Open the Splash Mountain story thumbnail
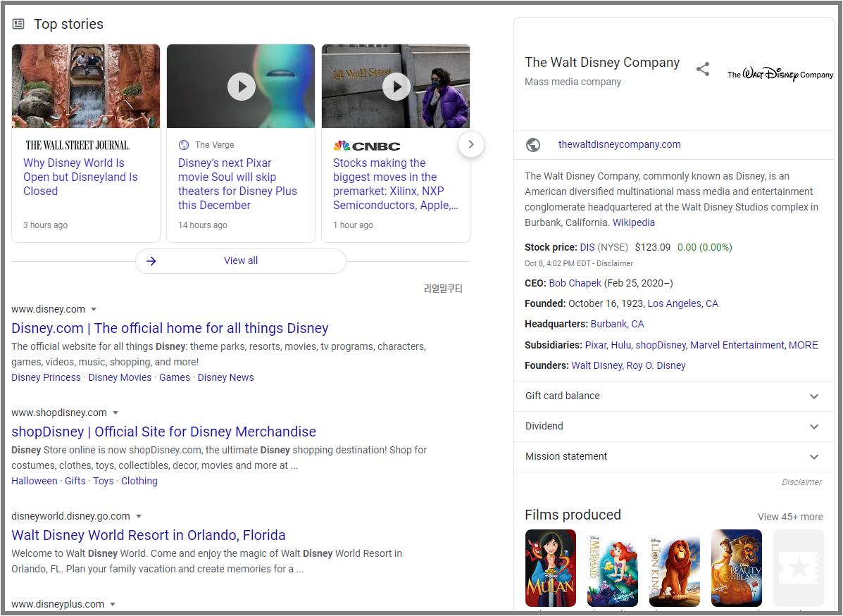Viewport: 843px width, 616px height. [86, 86]
